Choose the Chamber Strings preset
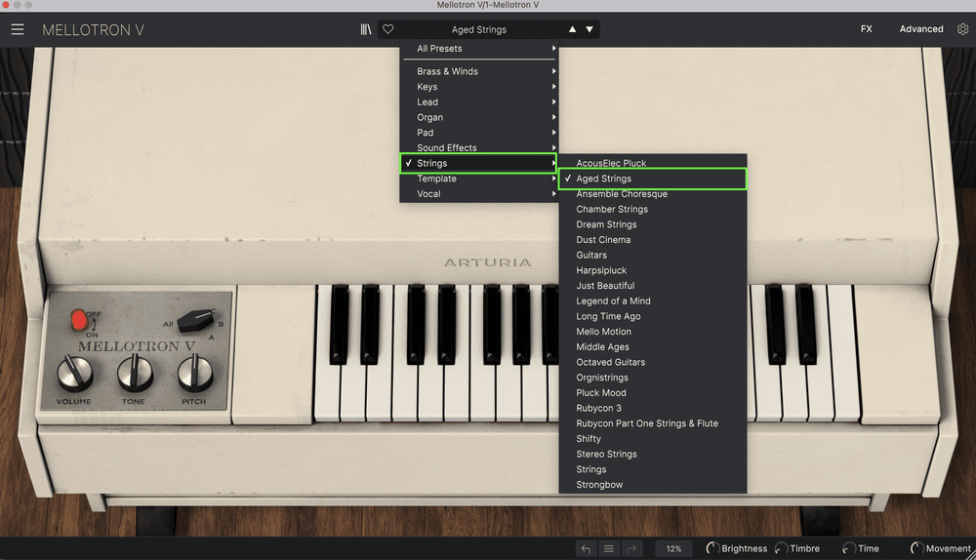The height and width of the screenshot is (560, 976). tap(652, 209)
